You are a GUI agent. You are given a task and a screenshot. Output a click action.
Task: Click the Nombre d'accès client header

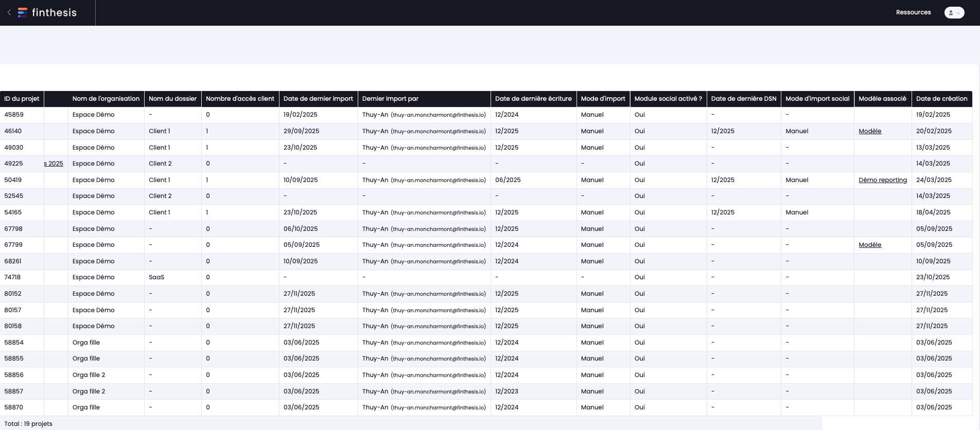(x=240, y=99)
